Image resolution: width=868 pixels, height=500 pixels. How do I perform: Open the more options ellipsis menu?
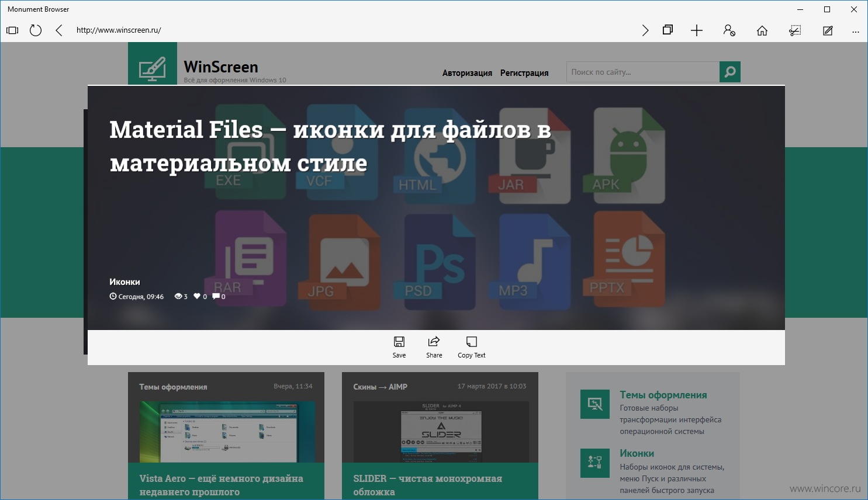click(x=856, y=32)
